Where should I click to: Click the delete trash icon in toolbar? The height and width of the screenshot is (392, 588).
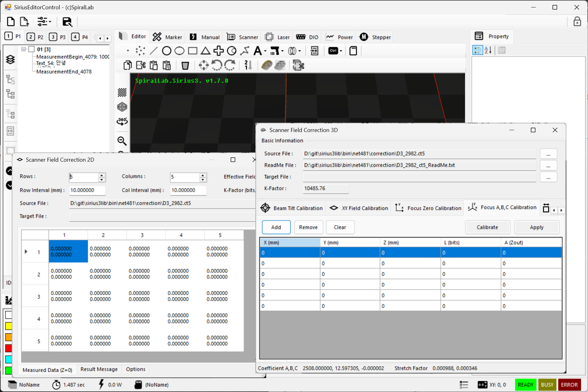pos(185,66)
